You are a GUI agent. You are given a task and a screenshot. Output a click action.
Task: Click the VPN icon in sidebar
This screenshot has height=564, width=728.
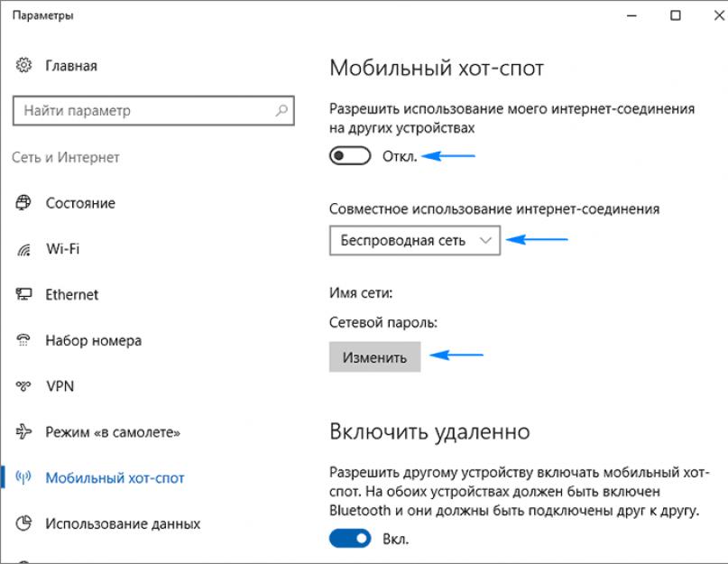(24, 386)
